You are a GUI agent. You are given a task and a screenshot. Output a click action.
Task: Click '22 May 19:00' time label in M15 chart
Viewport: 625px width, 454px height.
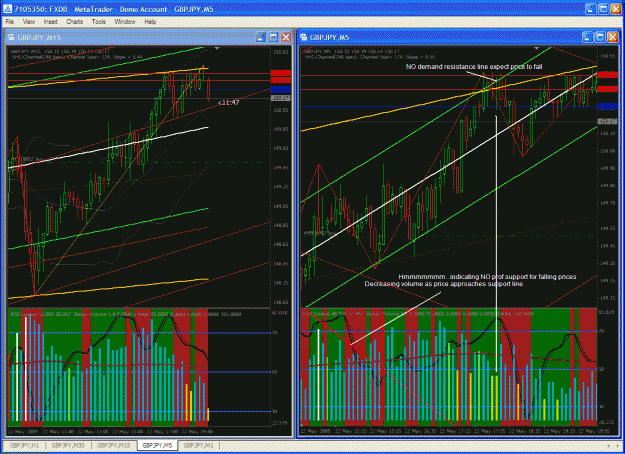point(197,431)
